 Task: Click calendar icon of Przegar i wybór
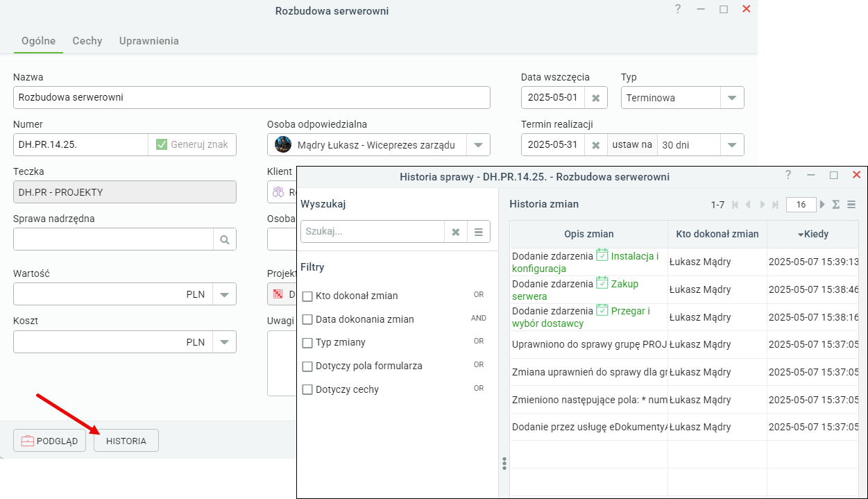pyautogui.click(x=602, y=310)
